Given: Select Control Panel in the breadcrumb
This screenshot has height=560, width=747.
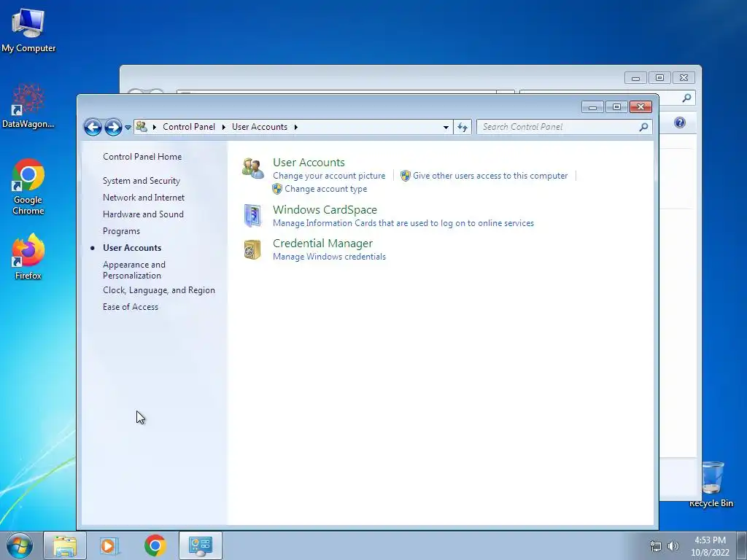Looking at the screenshot, I should (x=189, y=127).
